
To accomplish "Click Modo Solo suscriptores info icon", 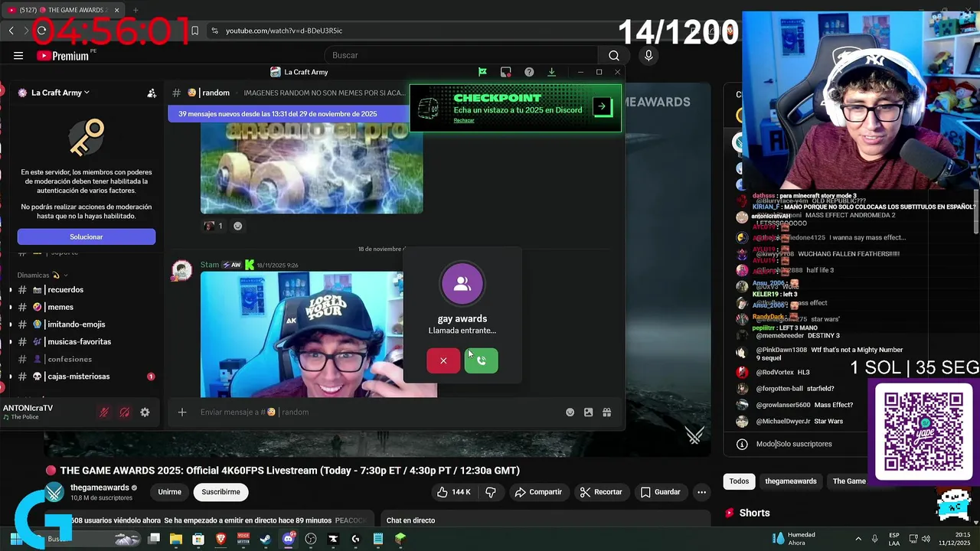I will pyautogui.click(x=742, y=444).
